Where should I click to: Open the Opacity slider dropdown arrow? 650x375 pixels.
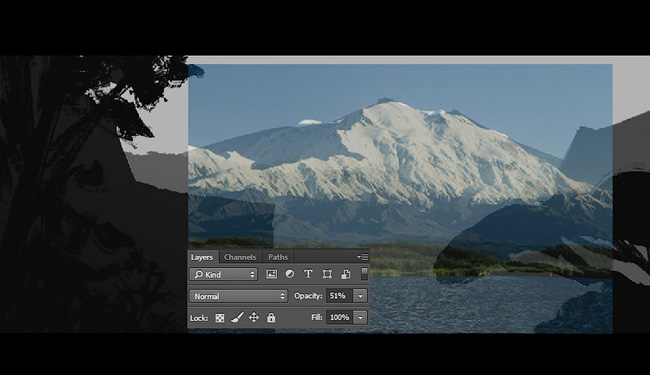(360, 296)
